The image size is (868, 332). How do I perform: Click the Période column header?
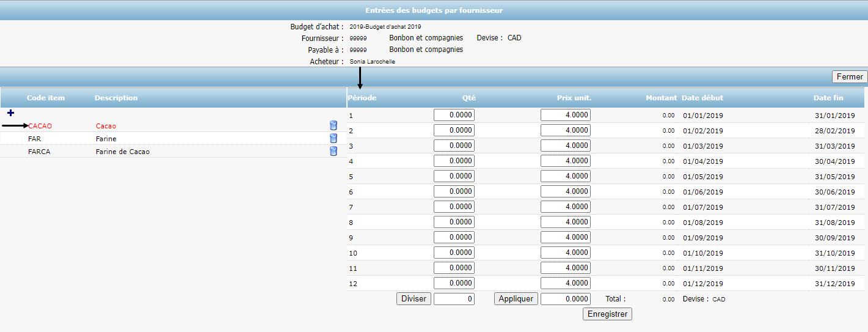(362, 98)
